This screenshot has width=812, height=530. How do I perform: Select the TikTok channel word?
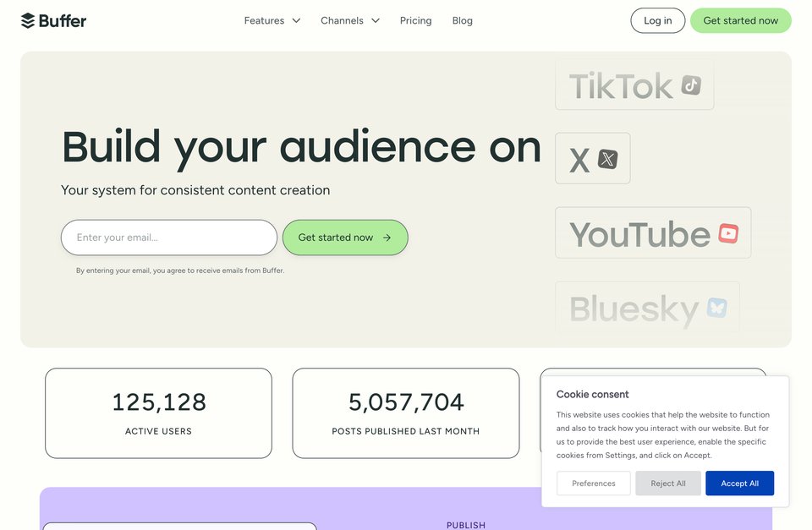620,86
